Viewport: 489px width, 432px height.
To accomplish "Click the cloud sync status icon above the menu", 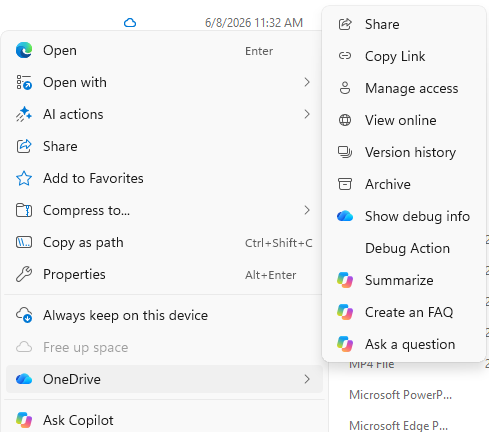I will click(x=130, y=23).
